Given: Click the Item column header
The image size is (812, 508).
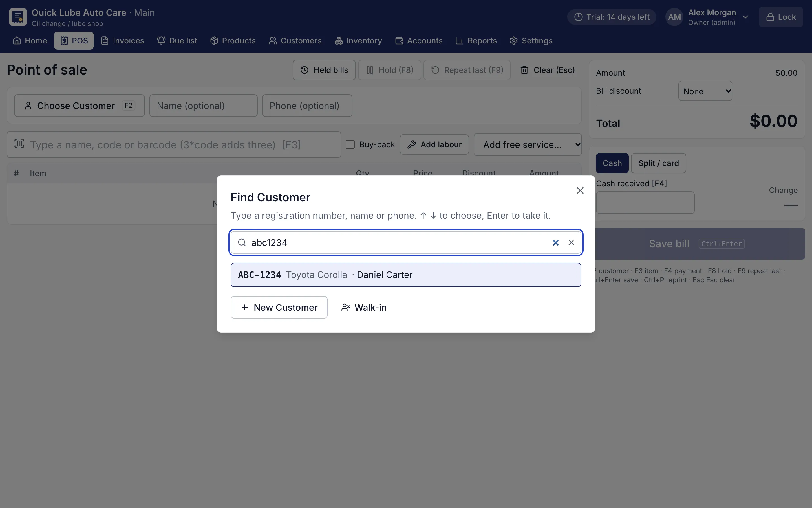Looking at the screenshot, I should coord(38,173).
